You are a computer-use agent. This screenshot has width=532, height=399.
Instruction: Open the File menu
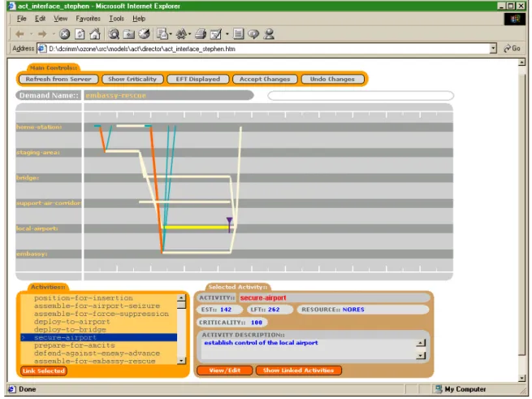(21, 19)
